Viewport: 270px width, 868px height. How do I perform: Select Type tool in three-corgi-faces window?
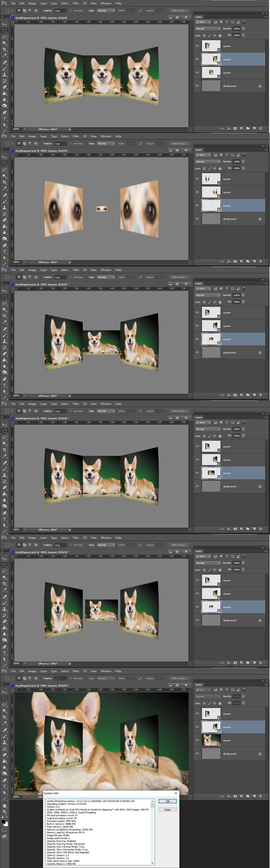(x=4, y=119)
